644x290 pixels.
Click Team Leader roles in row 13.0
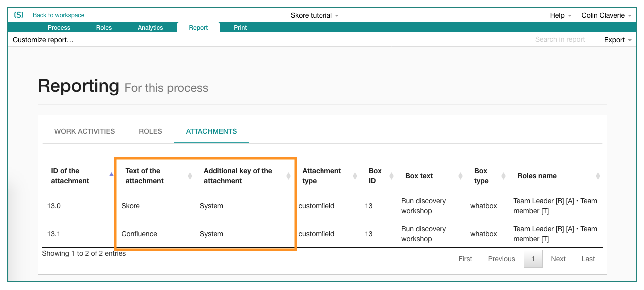[555, 206]
